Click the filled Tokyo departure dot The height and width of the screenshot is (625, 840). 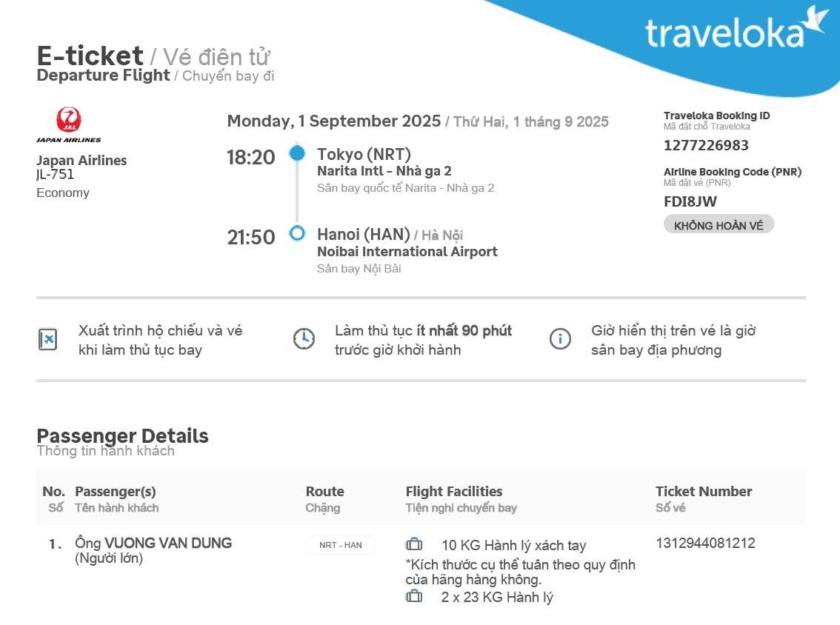(x=297, y=154)
